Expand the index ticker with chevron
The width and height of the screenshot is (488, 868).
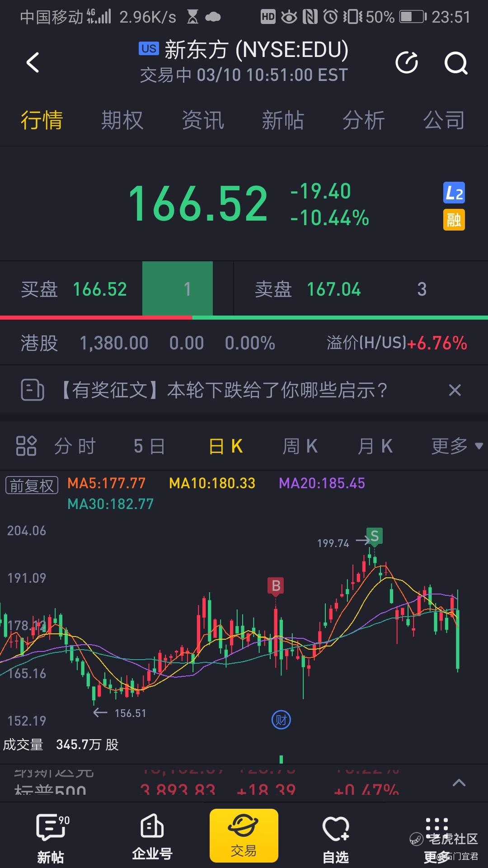pyautogui.click(x=459, y=783)
